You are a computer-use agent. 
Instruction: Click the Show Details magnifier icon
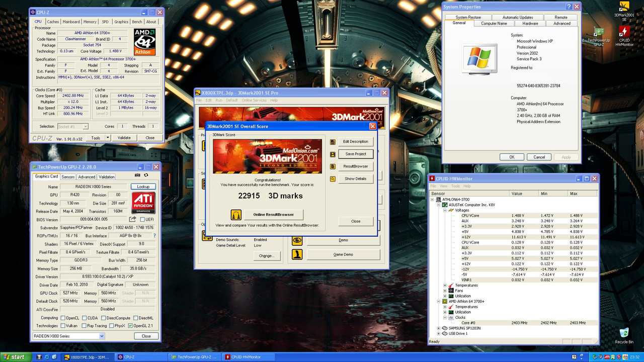pos(333,178)
